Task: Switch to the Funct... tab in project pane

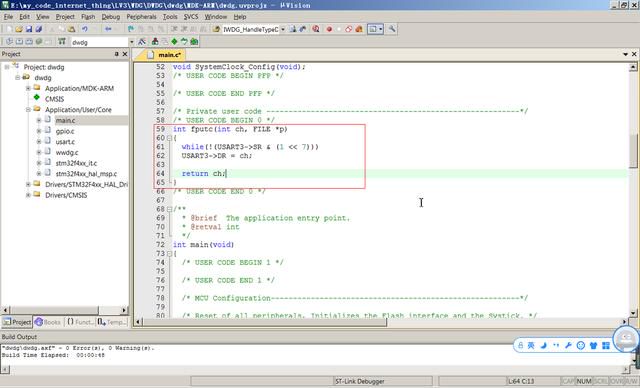Action: coord(80,322)
